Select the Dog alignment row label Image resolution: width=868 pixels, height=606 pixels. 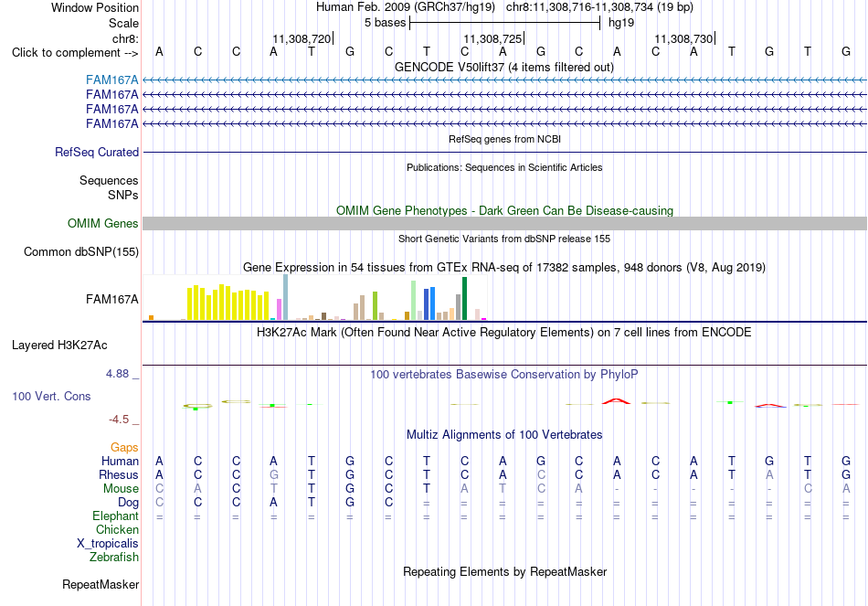coord(128,502)
